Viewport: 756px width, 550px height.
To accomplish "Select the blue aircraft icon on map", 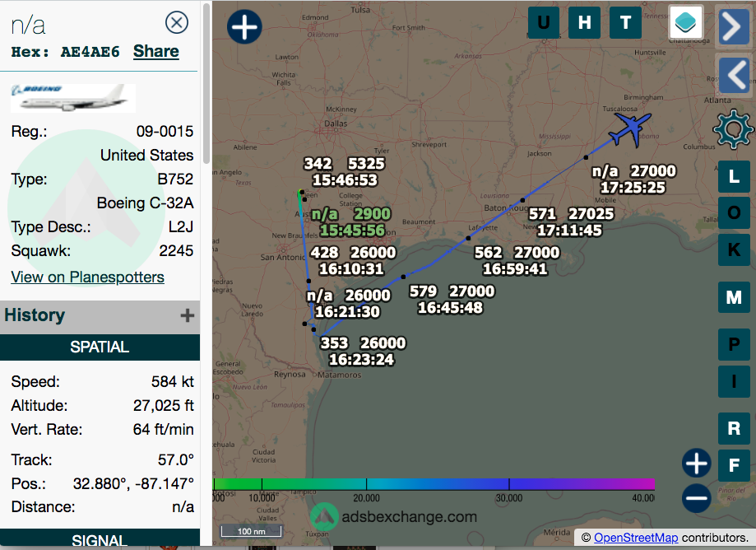I will pyautogui.click(x=630, y=128).
